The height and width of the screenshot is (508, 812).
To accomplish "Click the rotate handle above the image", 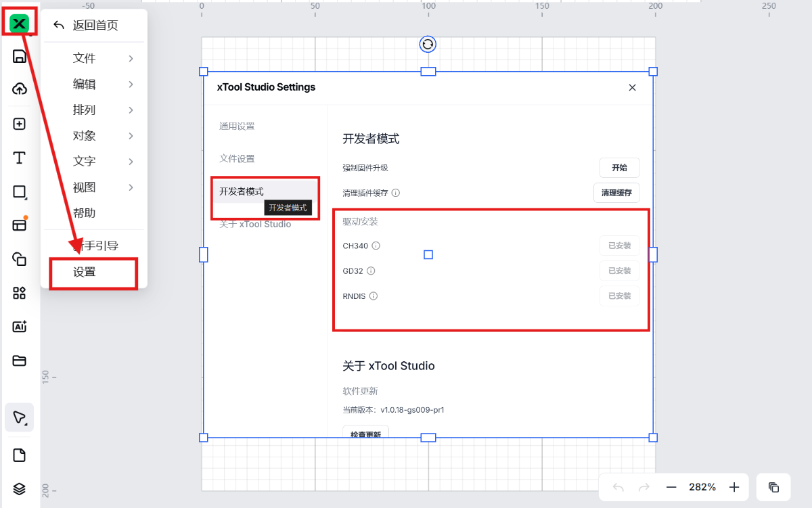I will pos(428,45).
